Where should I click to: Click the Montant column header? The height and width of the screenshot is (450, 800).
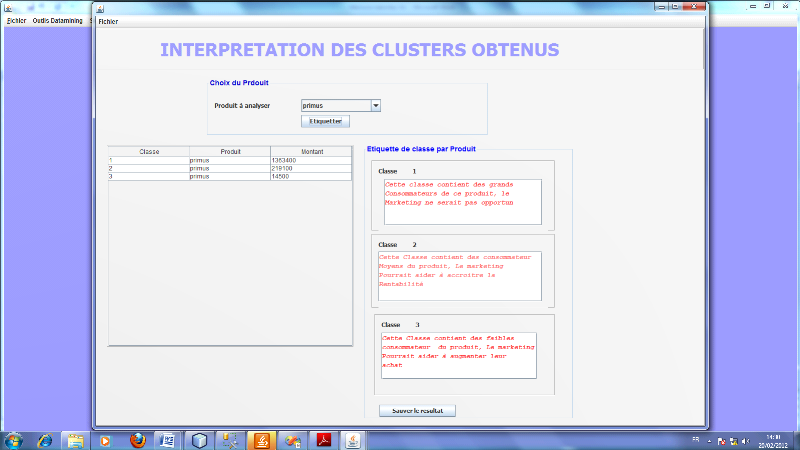[311, 151]
